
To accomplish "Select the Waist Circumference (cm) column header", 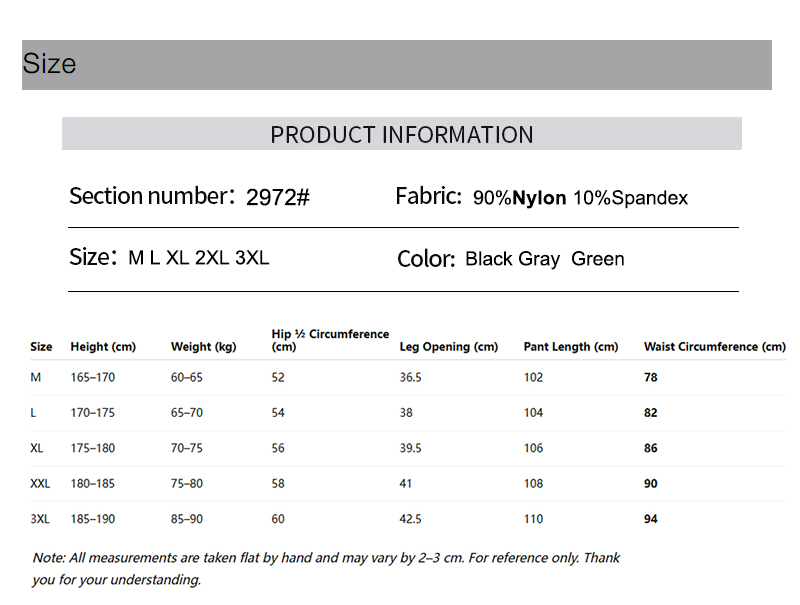I will (715, 347).
